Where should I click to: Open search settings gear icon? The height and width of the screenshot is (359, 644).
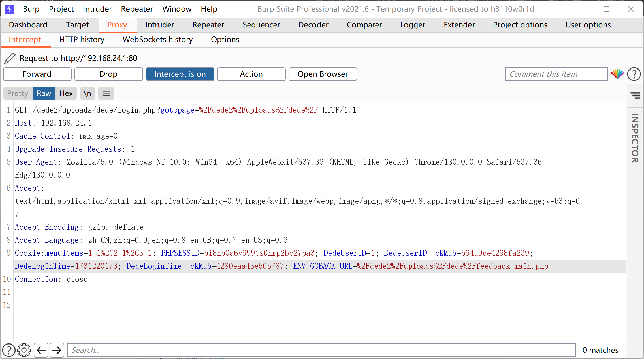tap(24, 350)
